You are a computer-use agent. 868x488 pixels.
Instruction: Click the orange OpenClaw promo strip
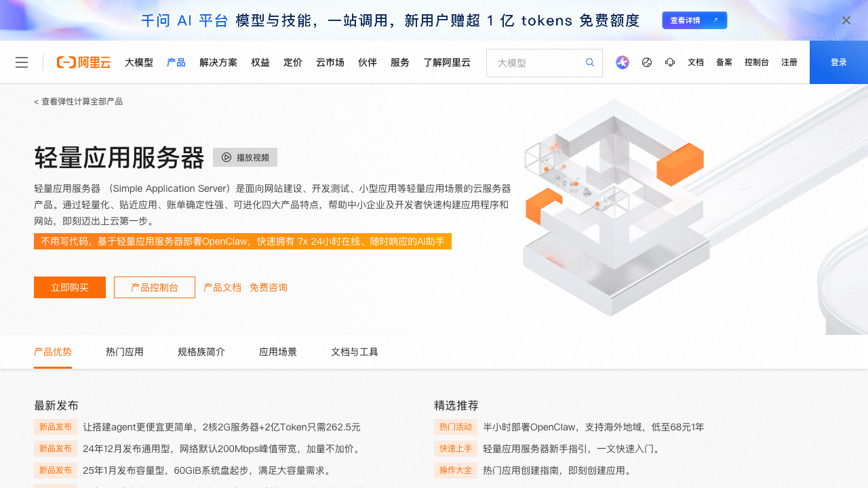[243, 241]
